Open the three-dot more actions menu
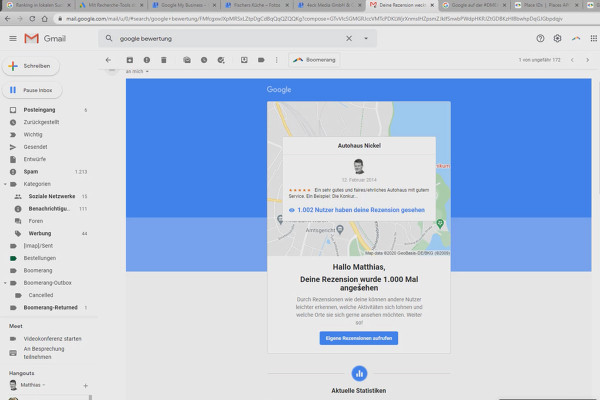Image resolution: width=600 pixels, height=400 pixels. pos(277,60)
